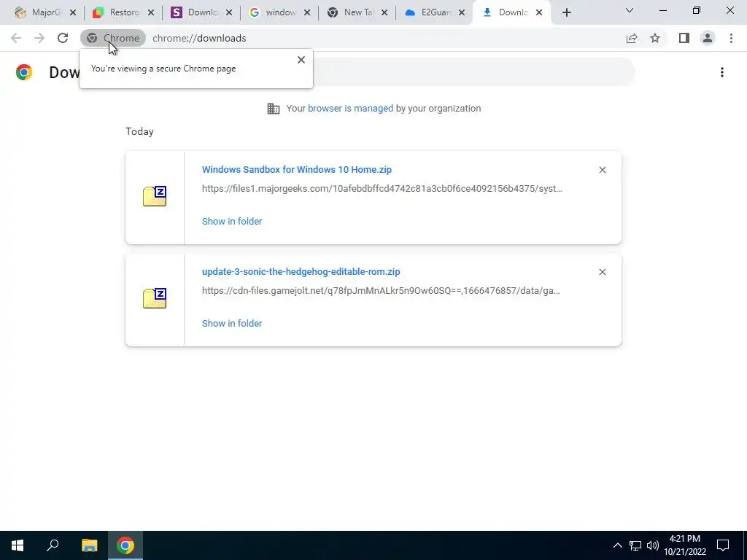Screen dimensions: 747x560
Task: Show hidden system tray icons
Action: click(617, 545)
